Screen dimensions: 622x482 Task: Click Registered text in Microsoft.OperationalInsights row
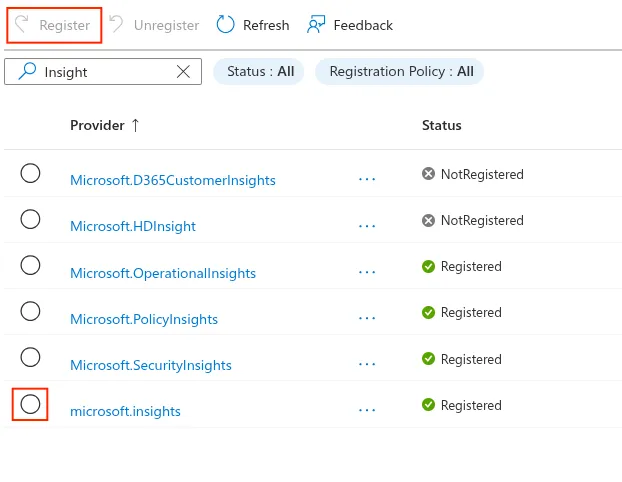[x=471, y=266]
